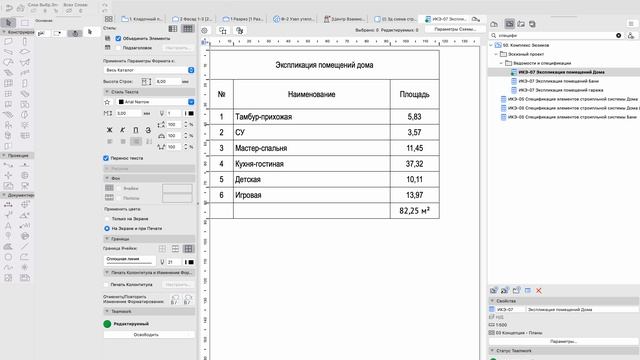Choose the two-column schedule style icon
The image size is (640, 360).
click(x=173, y=29)
